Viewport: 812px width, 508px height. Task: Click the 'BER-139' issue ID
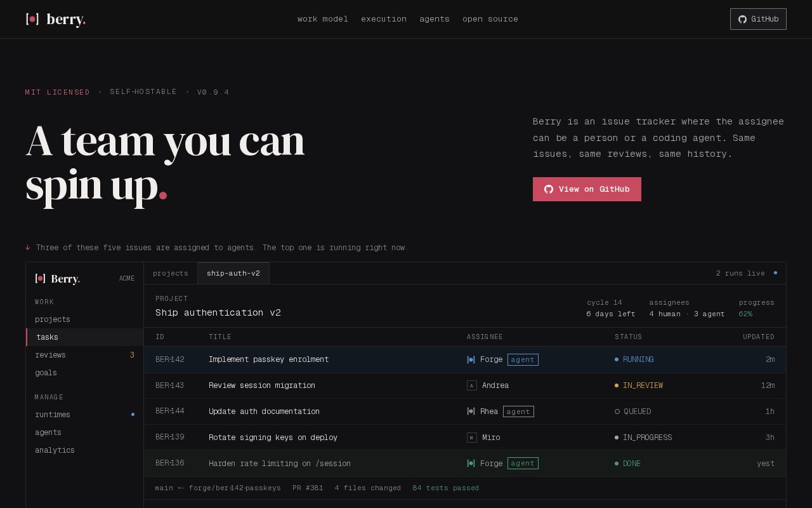pyautogui.click(x=170, y=438)
